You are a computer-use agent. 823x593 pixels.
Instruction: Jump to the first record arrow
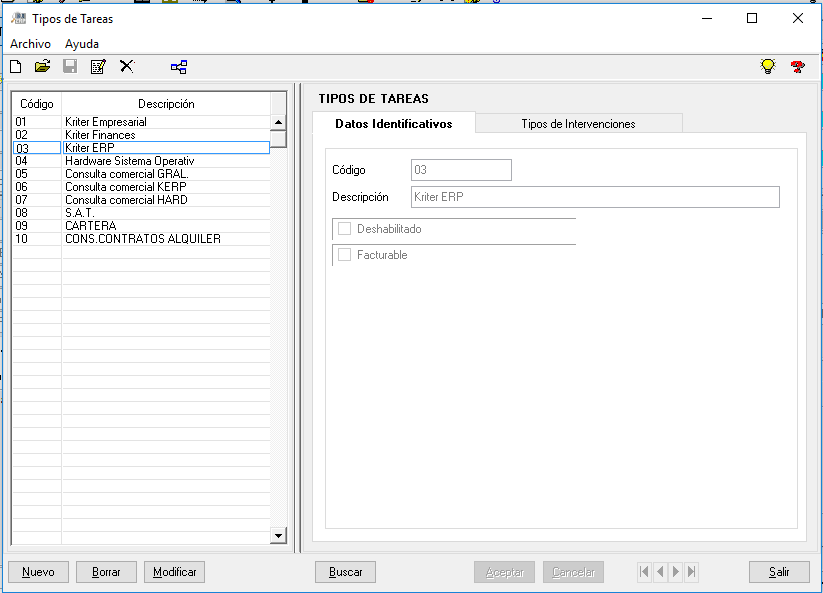click(x=644, y=572)
